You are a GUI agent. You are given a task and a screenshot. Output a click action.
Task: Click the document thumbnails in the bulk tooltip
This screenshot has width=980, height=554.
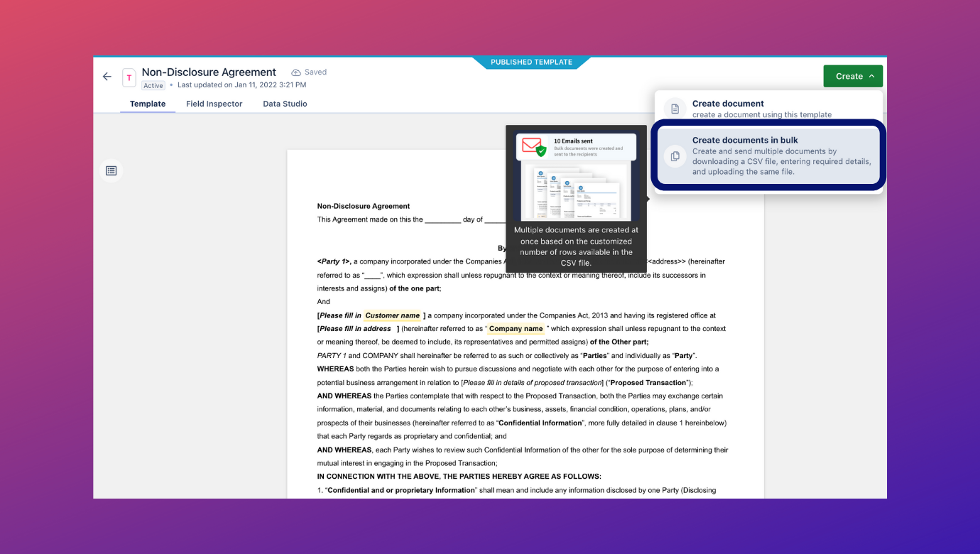pos(576,192)
